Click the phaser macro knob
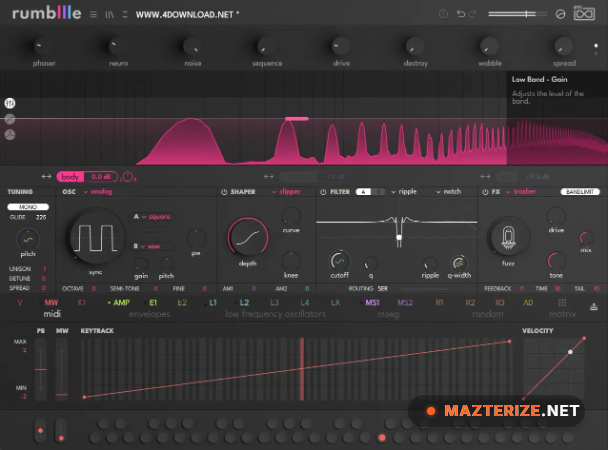 tap(41, 46)
